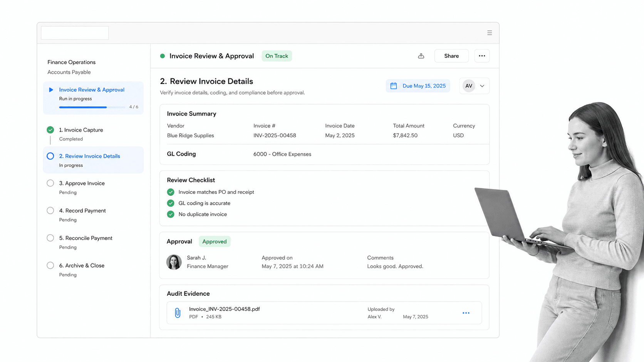Select the Approve Invoice step circle
644x362 pixels.
[x=50, y=183]
